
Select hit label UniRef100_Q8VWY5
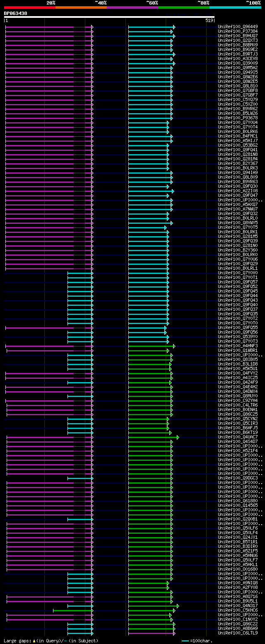238,223
